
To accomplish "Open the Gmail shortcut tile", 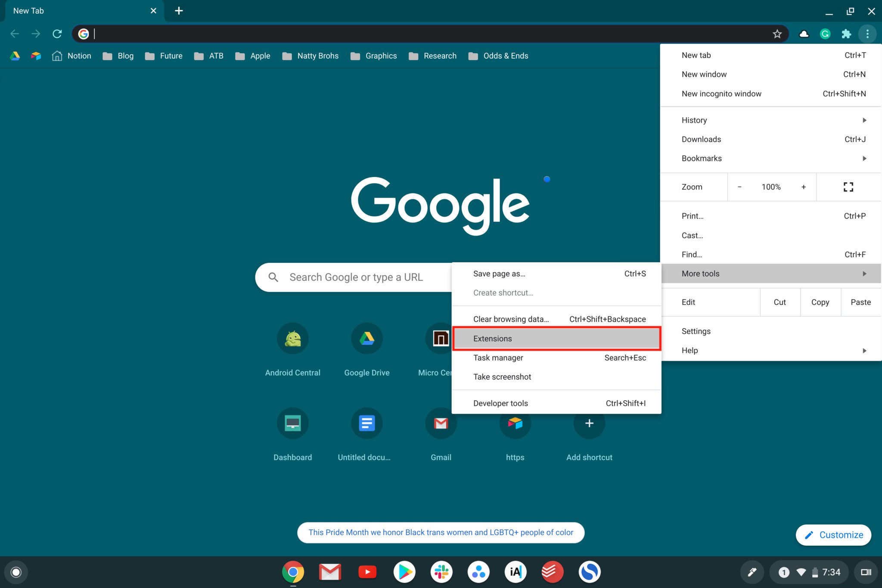I will click(441, 434).
